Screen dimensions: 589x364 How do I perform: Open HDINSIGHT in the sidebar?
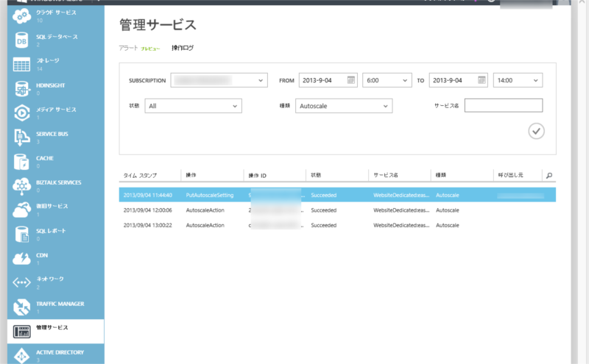click(x=22, y=89)
